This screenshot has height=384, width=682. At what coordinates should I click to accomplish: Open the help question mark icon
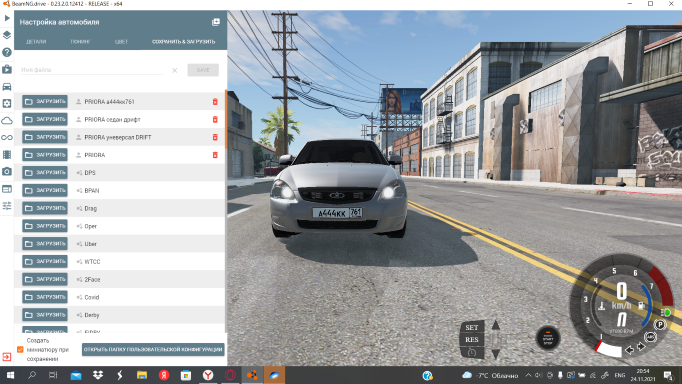point(7,52)
